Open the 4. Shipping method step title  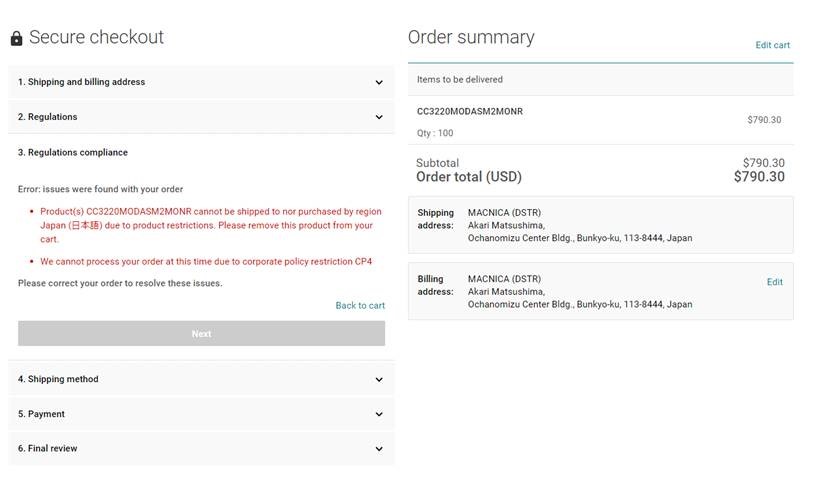(58, 379)
